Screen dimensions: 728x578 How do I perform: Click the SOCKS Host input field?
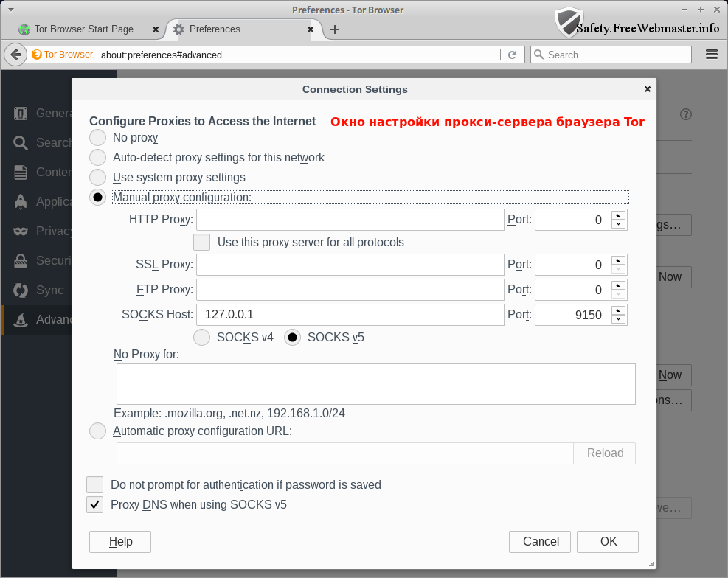point(350,315)
